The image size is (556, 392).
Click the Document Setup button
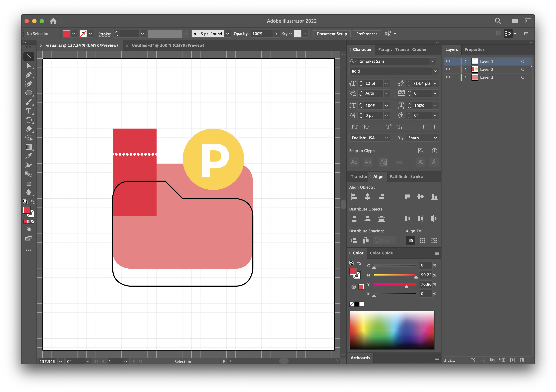332,34
